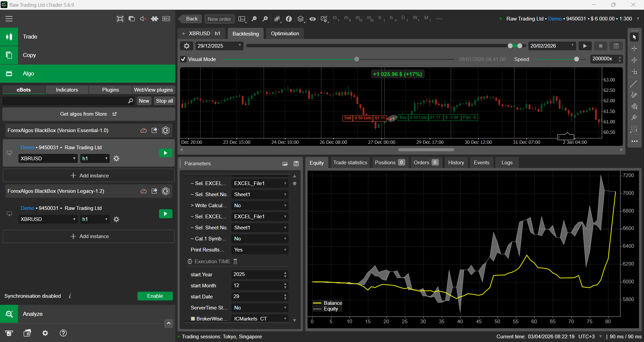This screenshot has height=342, width=644.
Task: Open backtesting settings gear icon
Action: [187, 46]
